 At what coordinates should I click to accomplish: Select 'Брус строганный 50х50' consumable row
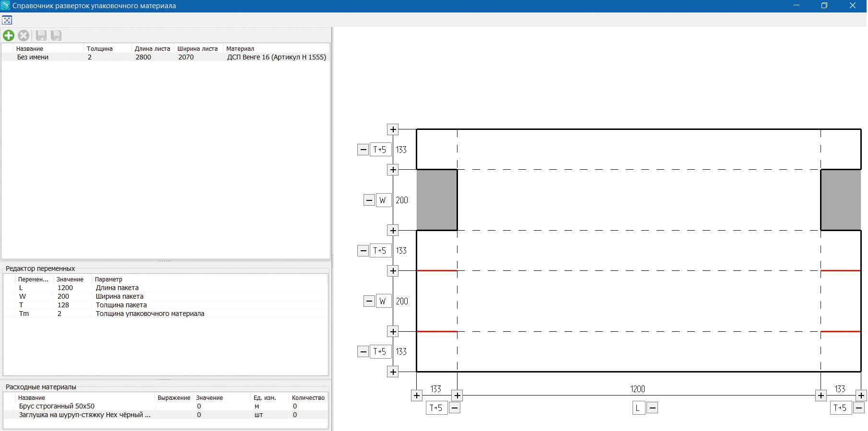[x=57, y=406]
